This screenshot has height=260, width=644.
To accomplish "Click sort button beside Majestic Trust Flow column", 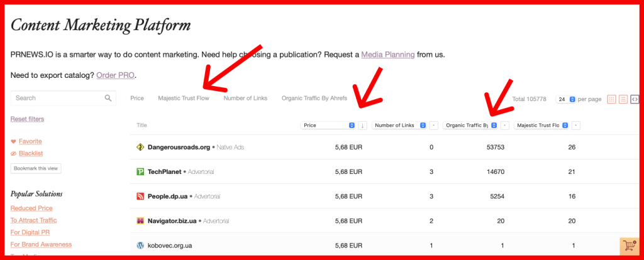I will coord(576,126).
